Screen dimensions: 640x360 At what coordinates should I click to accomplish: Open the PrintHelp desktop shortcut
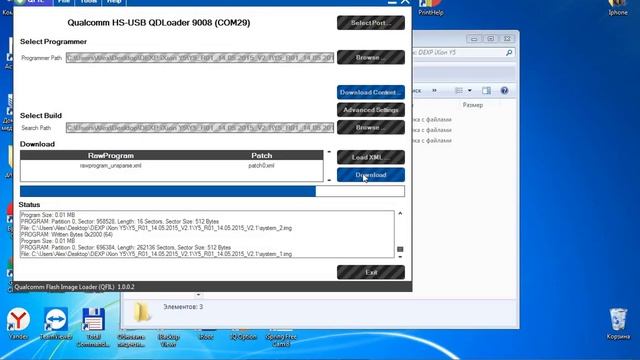431,8
